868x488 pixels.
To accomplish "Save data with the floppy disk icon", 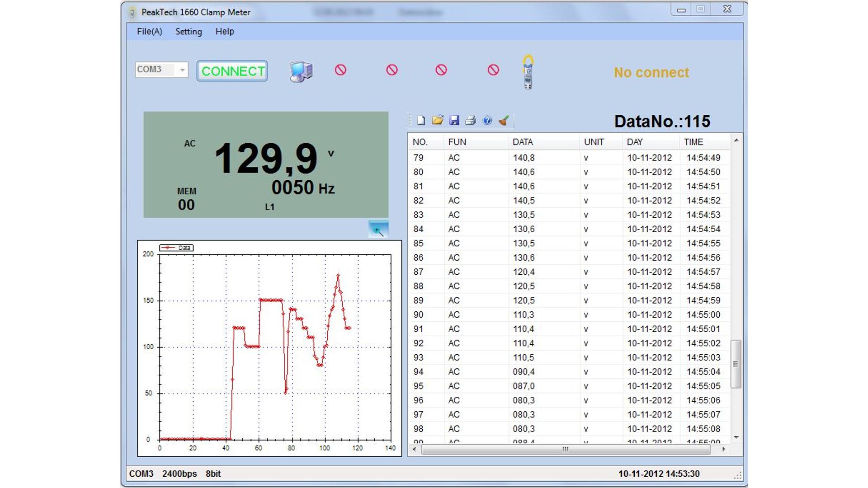I will [454, 120].
